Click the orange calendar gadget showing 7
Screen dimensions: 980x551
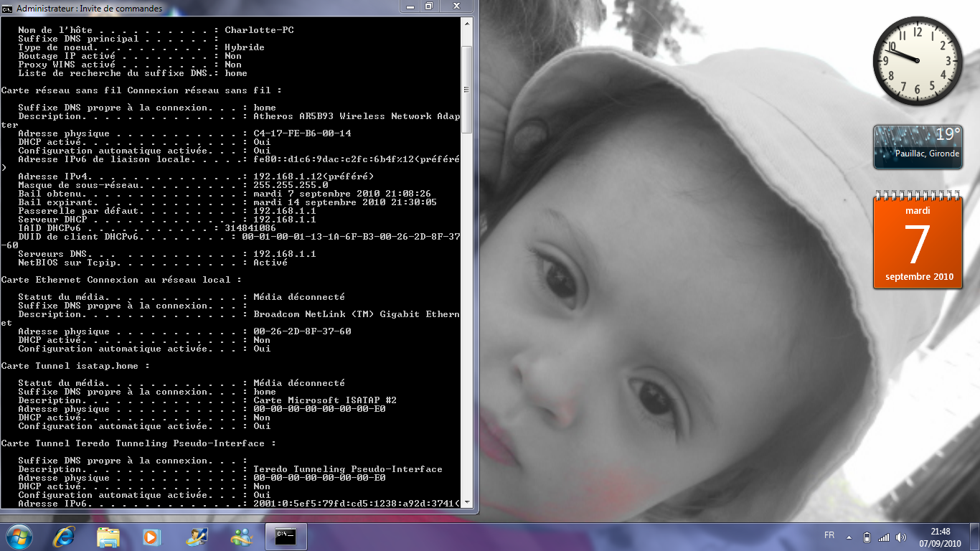click(x=917, y=242)
